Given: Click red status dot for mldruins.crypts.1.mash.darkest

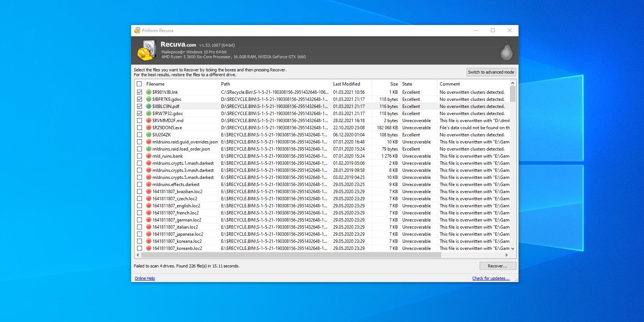Looking at the screenshot, I should 149,163.
